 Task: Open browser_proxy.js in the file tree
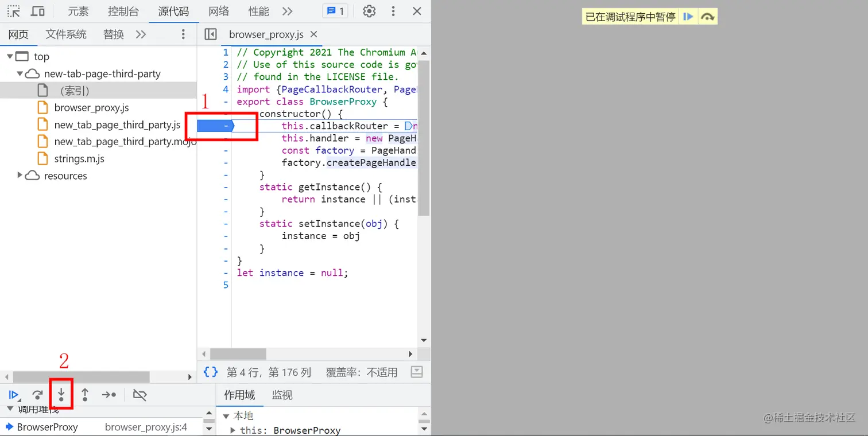92,108
